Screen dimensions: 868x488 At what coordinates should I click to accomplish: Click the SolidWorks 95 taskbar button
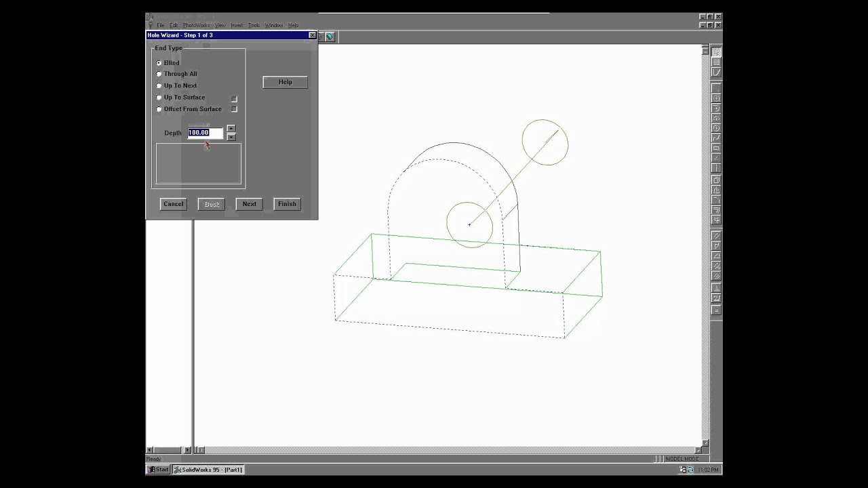(x=208, y=469)
